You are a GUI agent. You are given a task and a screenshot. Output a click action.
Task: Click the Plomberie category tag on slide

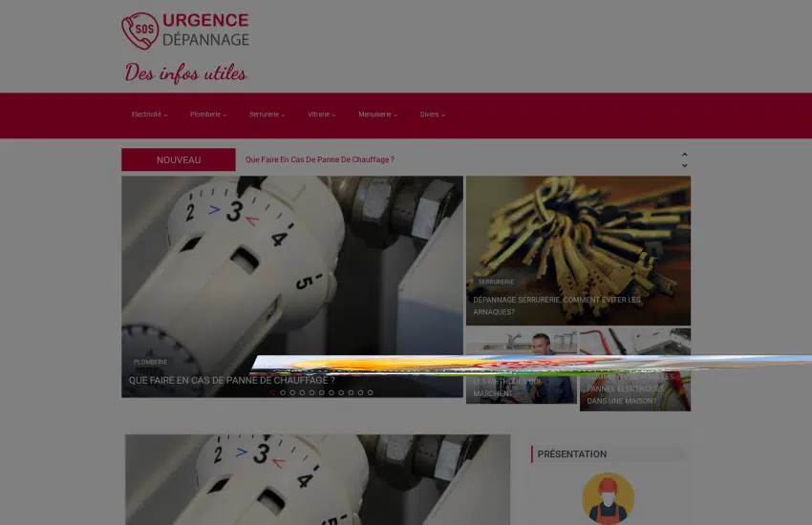pyautogui.click(x=150, y=362)
